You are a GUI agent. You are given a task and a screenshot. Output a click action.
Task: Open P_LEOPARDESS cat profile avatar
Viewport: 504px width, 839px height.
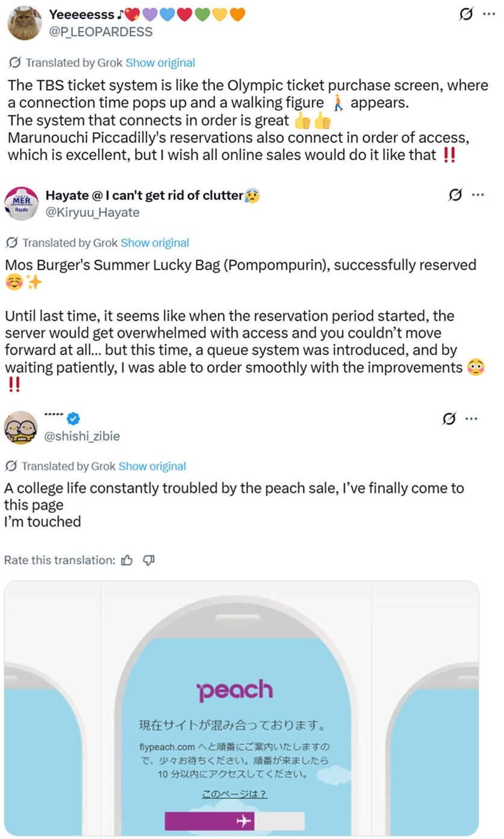(x=24, y=23)
